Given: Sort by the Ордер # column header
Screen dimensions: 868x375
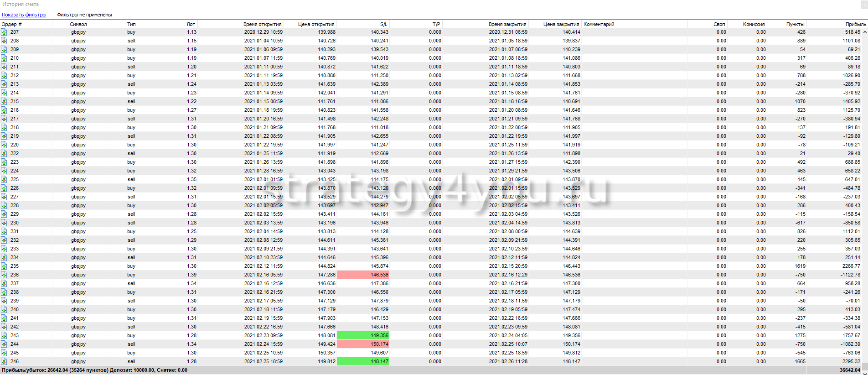Looking at the screenshot, I should pos(12,24).
